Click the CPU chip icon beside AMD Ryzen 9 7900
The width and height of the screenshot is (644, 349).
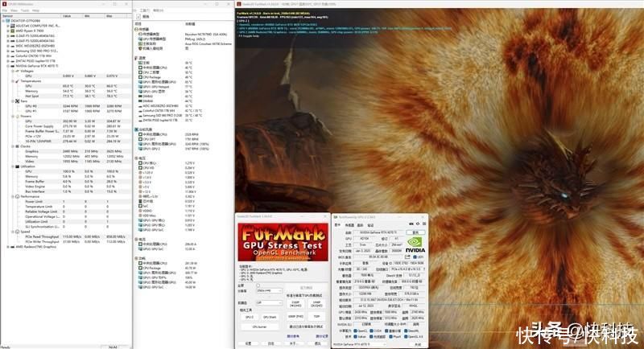12,31
